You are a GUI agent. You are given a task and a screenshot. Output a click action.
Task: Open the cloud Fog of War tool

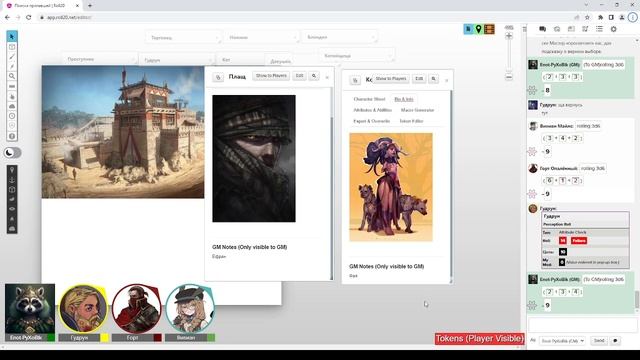click(x=12, y=106)
